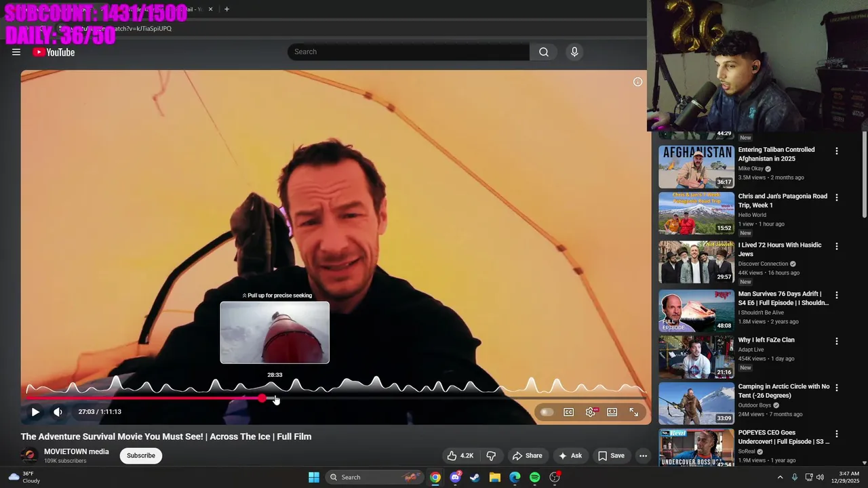Screen dimensions: 868x488
Task: Click the tray speaker volume icon
Action: coord(820,477)
